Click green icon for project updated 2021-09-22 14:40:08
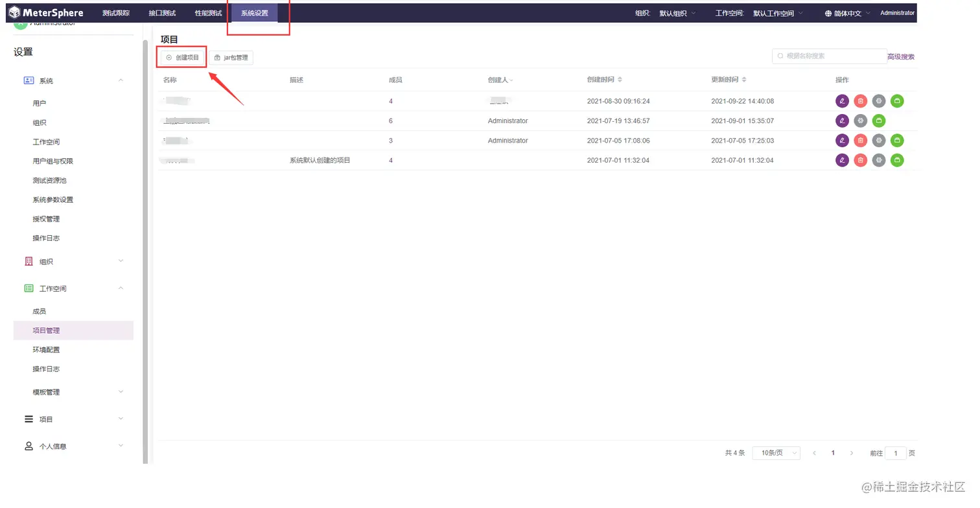Viewport: 980px width, 508px height. pos(897,101)
